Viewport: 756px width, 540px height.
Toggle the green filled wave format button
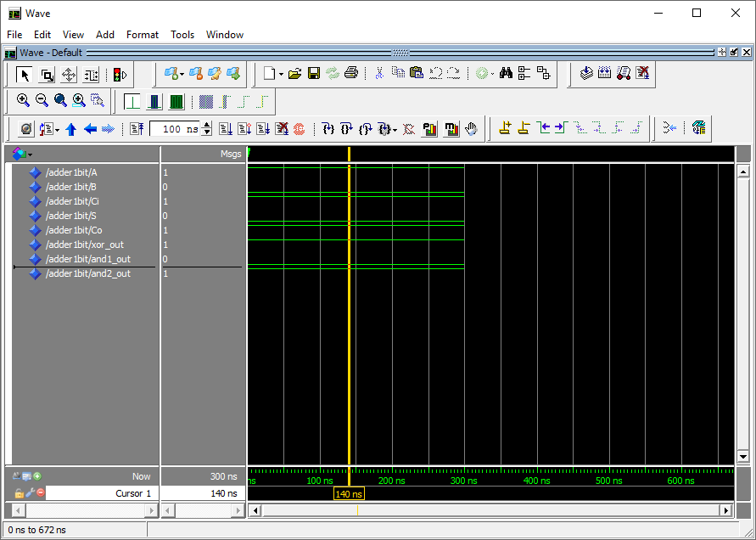pyautogui.click(x=176, y=101)
